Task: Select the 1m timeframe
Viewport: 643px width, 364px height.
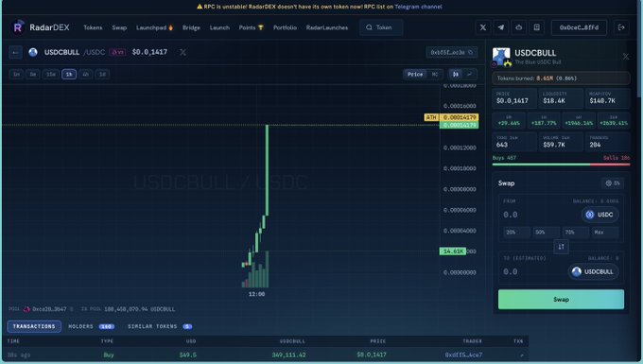Action: click(16, 74)
